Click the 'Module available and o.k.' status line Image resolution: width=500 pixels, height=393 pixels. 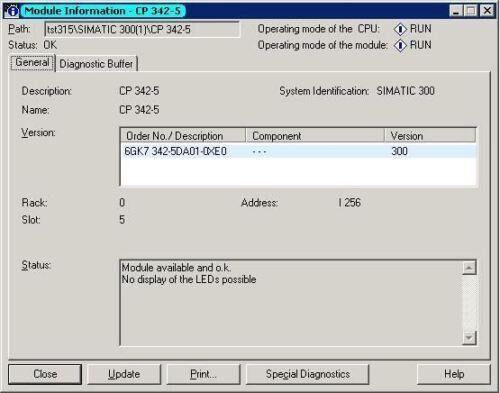pyautogui.click(x=176, y=268)
